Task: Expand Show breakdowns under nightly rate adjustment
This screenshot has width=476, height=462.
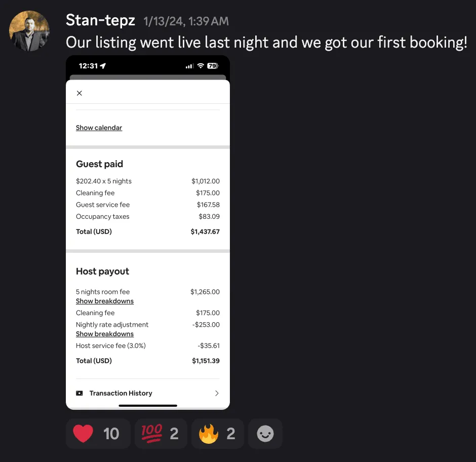Action: pyautogui.click(x=105, y=334)
